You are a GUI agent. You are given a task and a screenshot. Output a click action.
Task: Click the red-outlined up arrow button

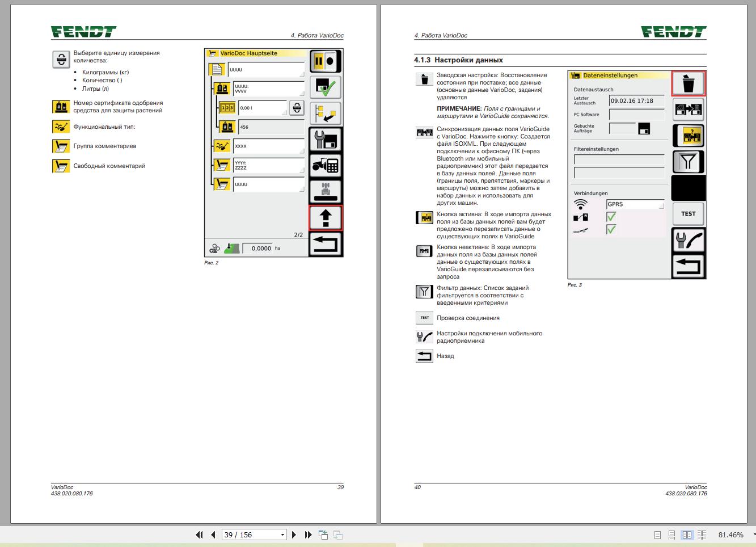pos(326,218)
